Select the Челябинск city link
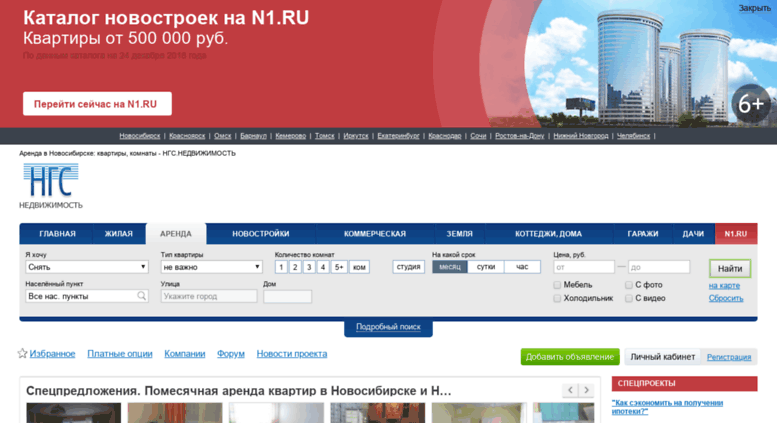The height and width of the screenshot is (423, 777). [633, 136]
